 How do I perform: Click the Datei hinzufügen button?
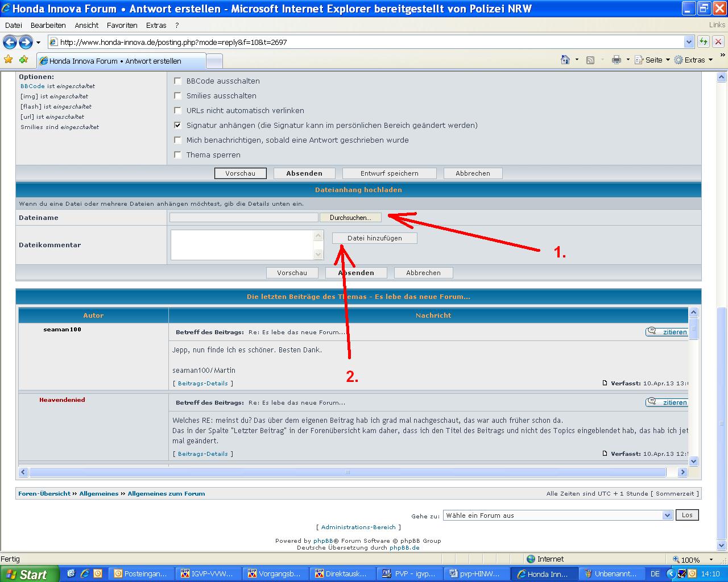click(374, 238)
